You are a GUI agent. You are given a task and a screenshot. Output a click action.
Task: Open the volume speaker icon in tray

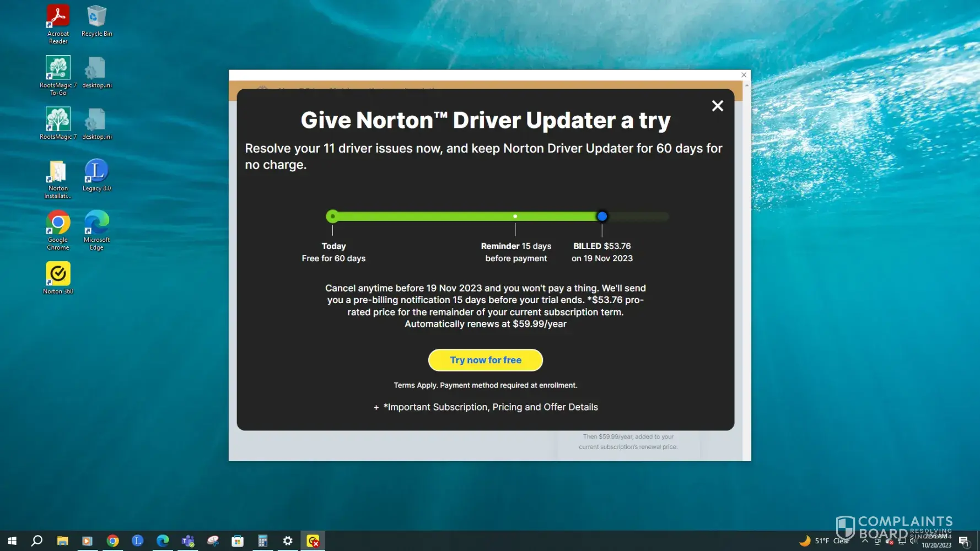pos(913,541)
